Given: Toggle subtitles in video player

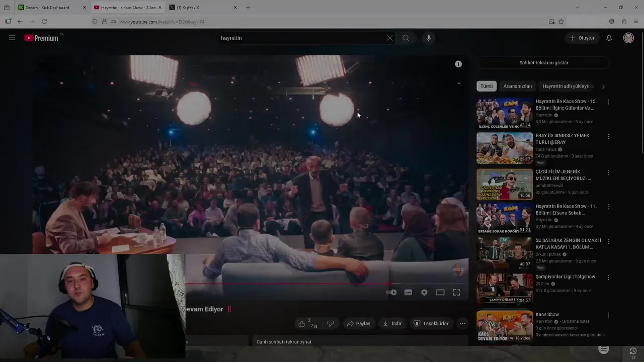Looking at the screenshot, I should (x=408, y=292).
